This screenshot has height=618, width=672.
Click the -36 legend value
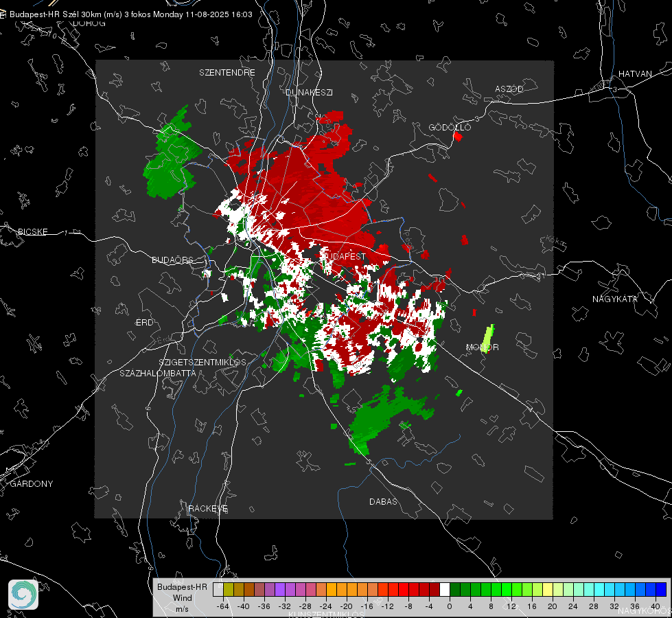[x=264, y=606]
